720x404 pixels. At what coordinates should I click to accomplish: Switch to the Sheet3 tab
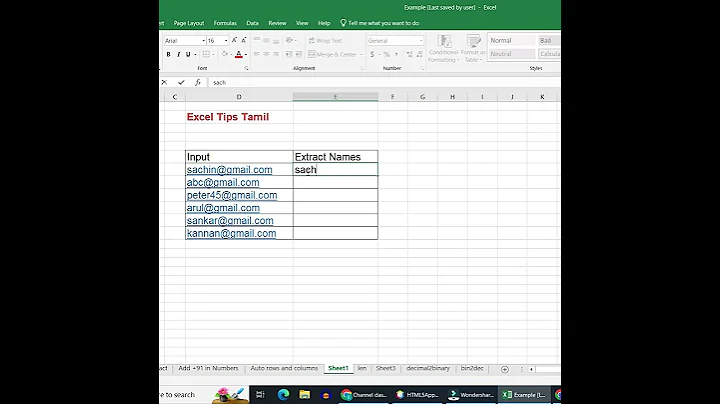(x=386, y=368)
